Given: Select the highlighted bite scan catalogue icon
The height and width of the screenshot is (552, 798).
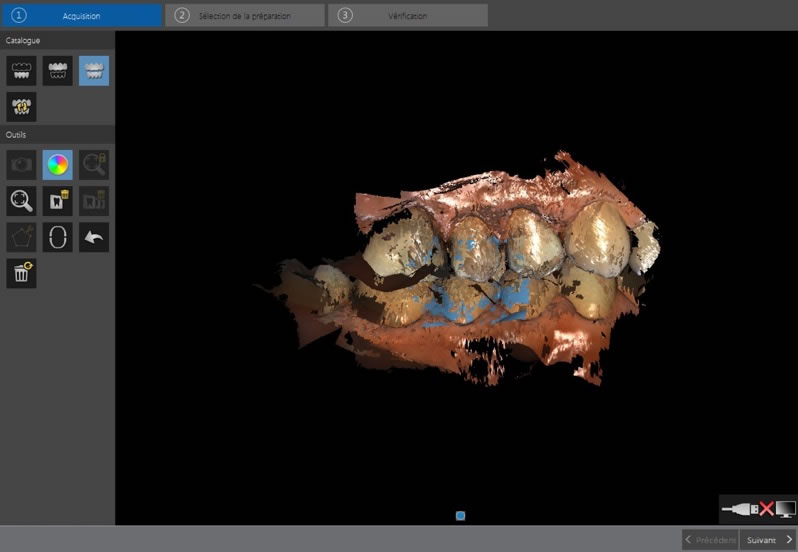Looking at the screenshot, I should pyautogui.click(x=93, y=70).
